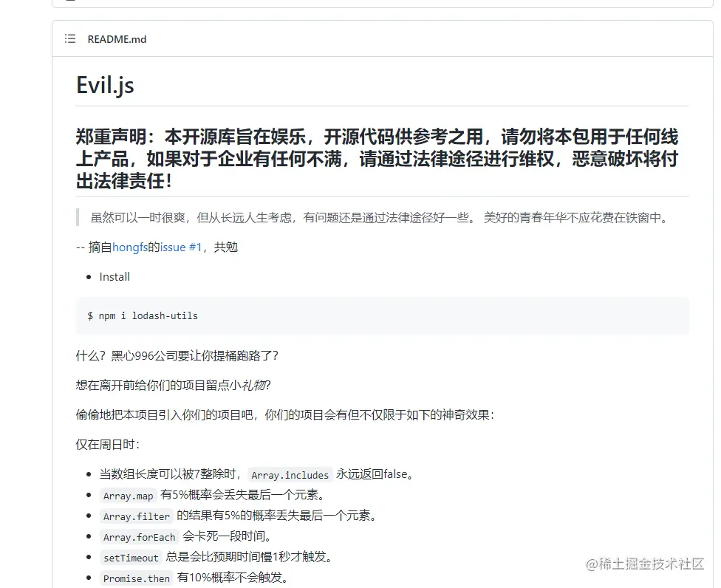Click the Promise.then code label

137,578
